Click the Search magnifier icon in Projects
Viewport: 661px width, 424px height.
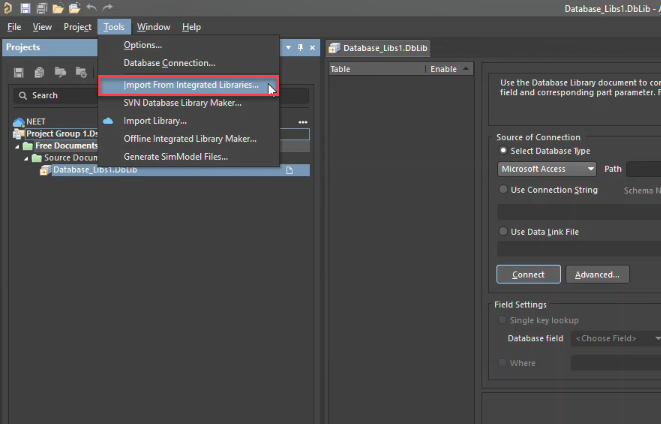tap(23, 96)
